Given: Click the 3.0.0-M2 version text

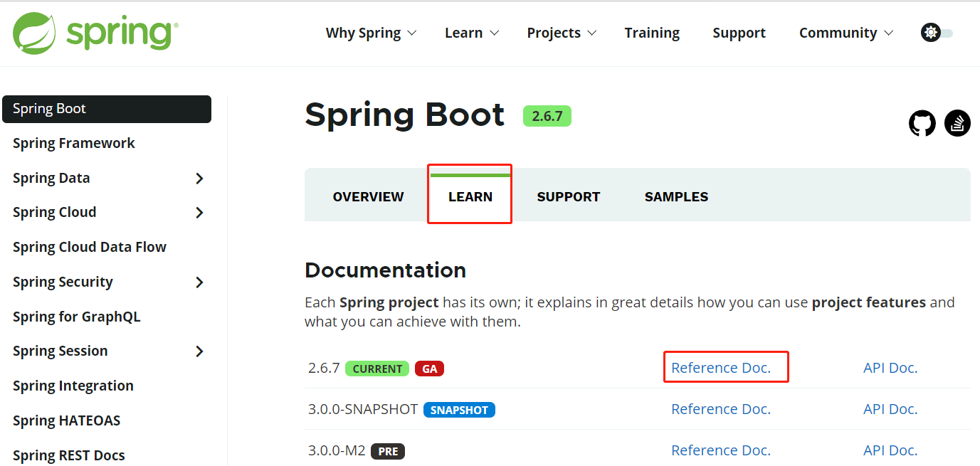Looking at the screenshot, I should pyautogui.click(x=337, y=450).
